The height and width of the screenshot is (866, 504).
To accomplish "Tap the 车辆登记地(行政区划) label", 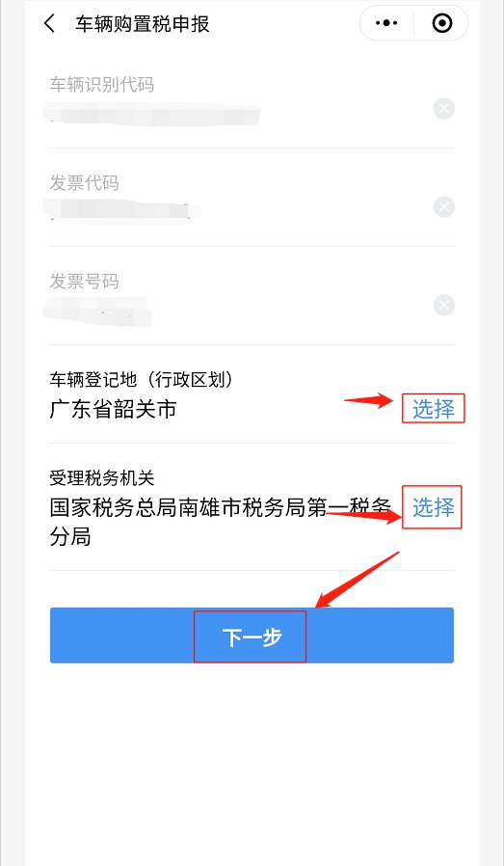I will tap(142, 379).
